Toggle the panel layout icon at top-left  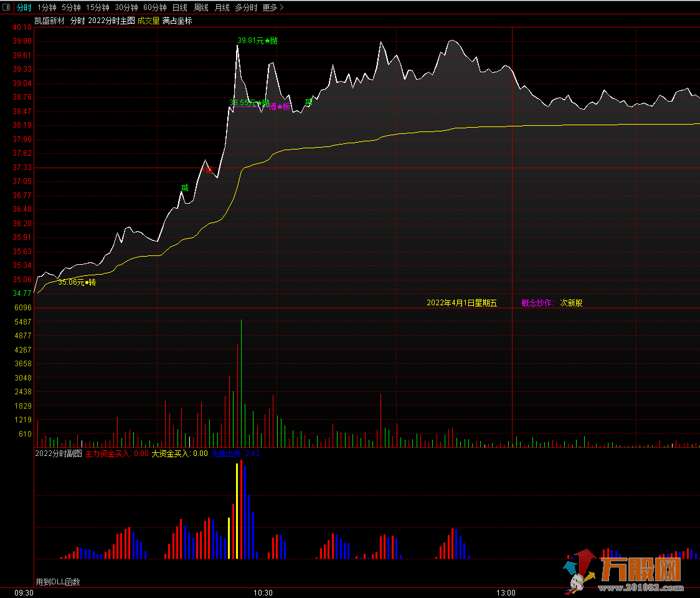coord(6,7)
